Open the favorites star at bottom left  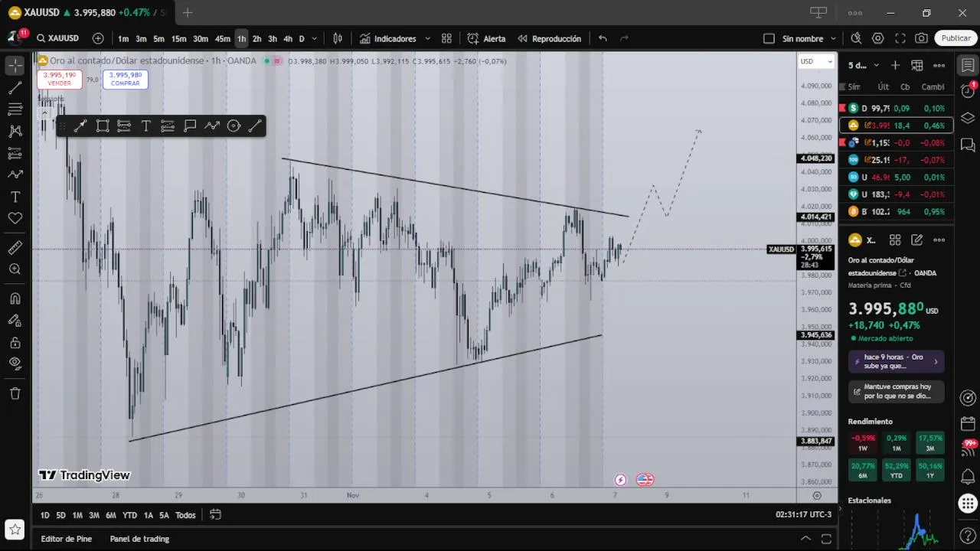pyautogui.click(x=15, y=530)
